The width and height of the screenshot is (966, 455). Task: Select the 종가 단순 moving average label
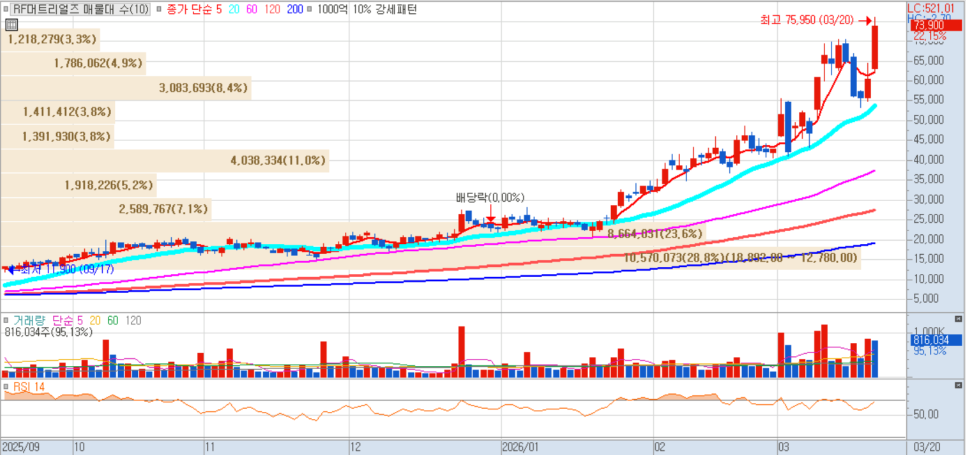(x=189, y=10)
